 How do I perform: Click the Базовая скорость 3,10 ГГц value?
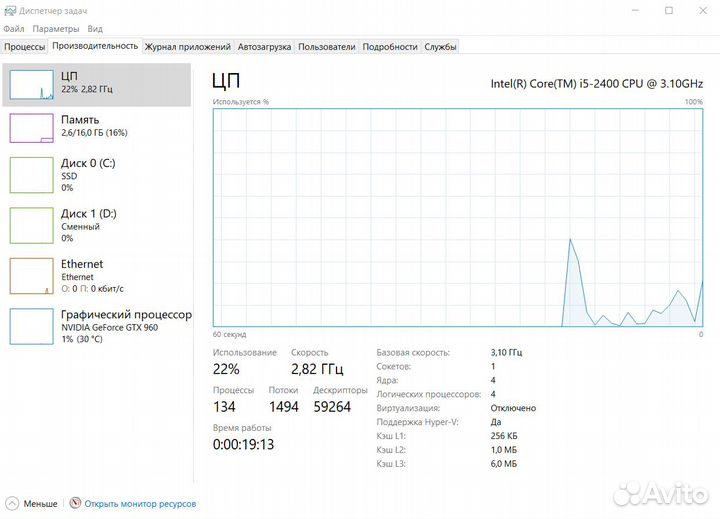coord(506,352)
